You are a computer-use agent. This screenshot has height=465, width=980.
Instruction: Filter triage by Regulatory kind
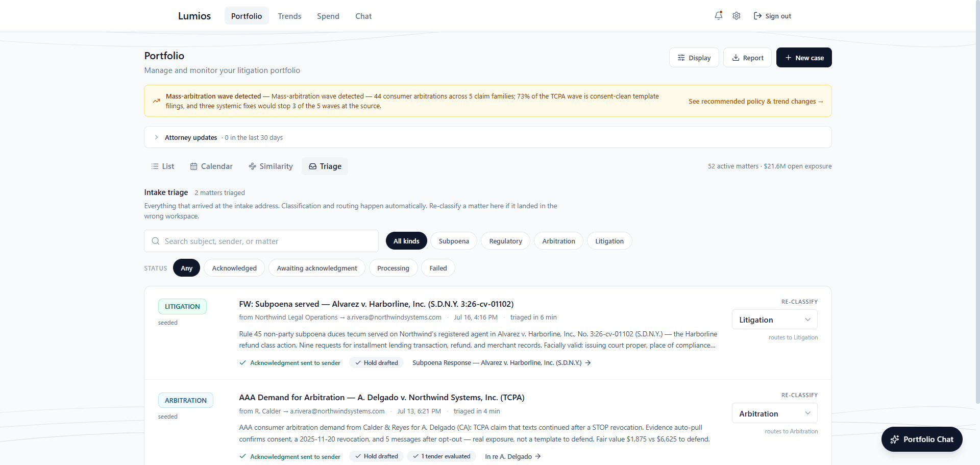(505, 241)
